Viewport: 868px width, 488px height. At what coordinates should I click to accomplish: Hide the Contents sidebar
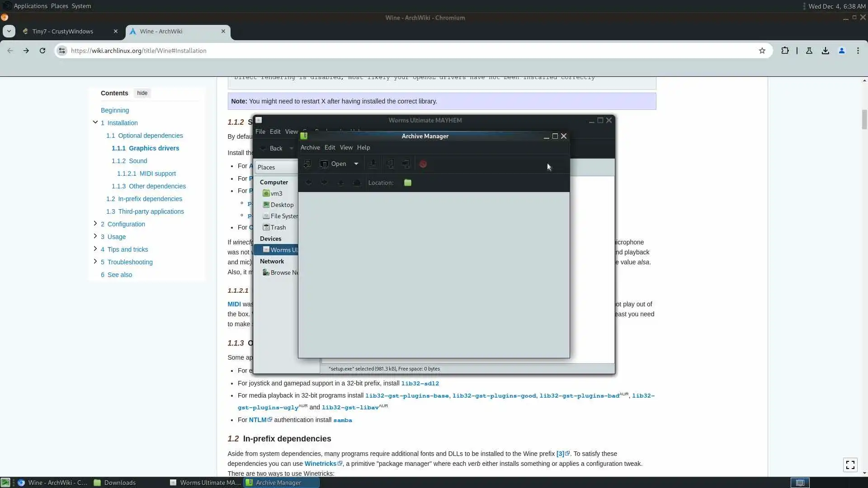(142, 93)
